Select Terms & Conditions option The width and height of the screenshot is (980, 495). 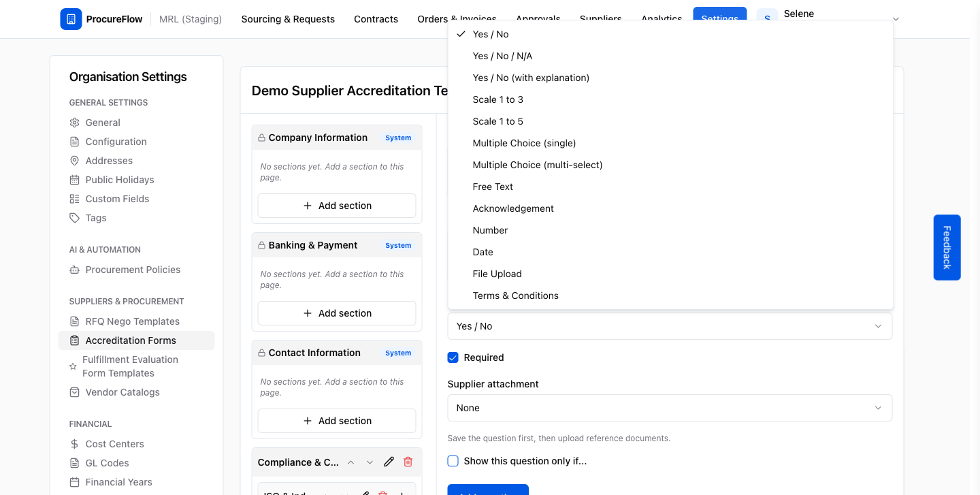[x=670, y=296]
